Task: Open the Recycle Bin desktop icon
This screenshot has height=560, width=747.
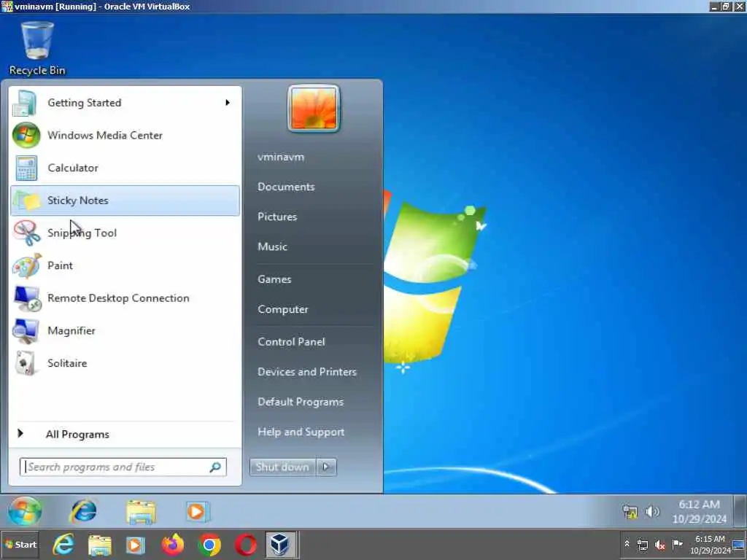Action: tap(37, 47)
